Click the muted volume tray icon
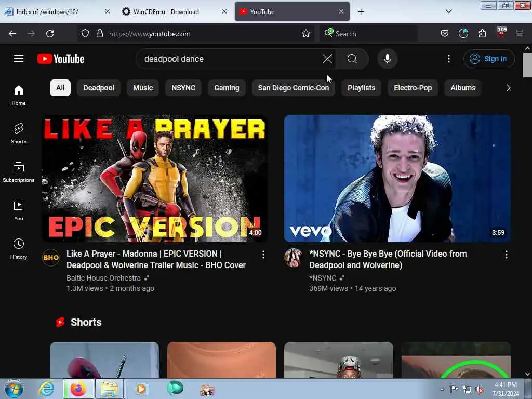This screenshot has width=532, height=399. [x=480, y=389]
